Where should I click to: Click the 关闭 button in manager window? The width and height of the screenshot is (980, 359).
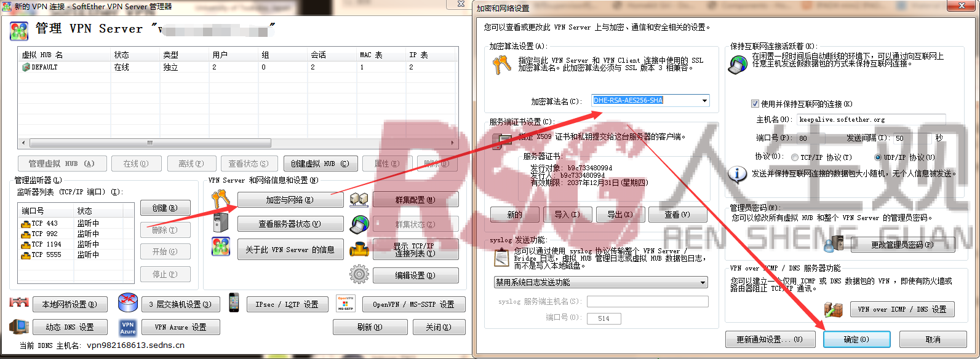point(438,327)
